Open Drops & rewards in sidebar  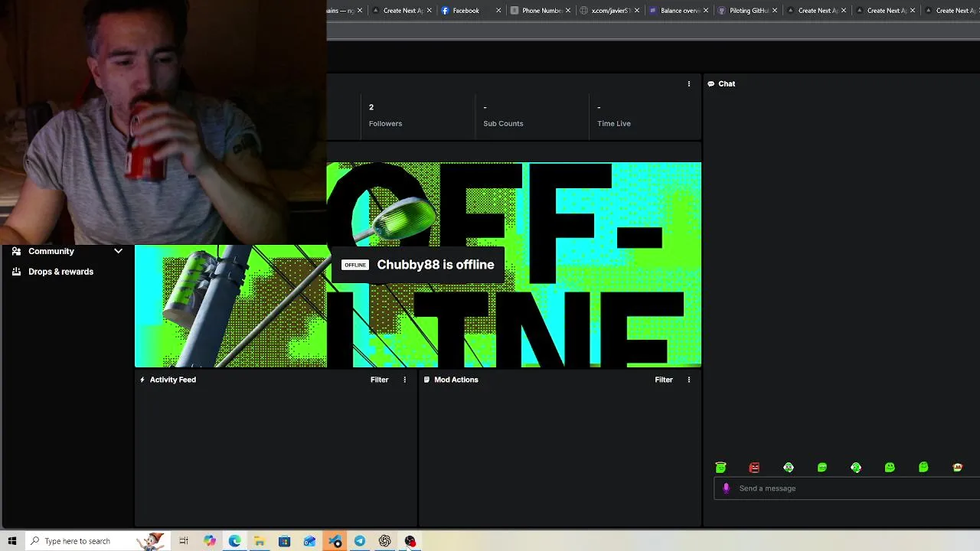pos(61,272)
